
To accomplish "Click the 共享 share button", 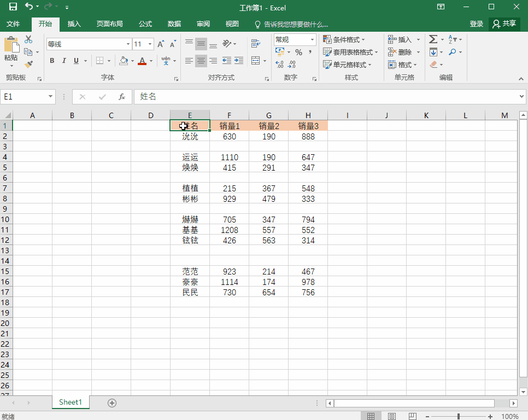I will 504,24.
